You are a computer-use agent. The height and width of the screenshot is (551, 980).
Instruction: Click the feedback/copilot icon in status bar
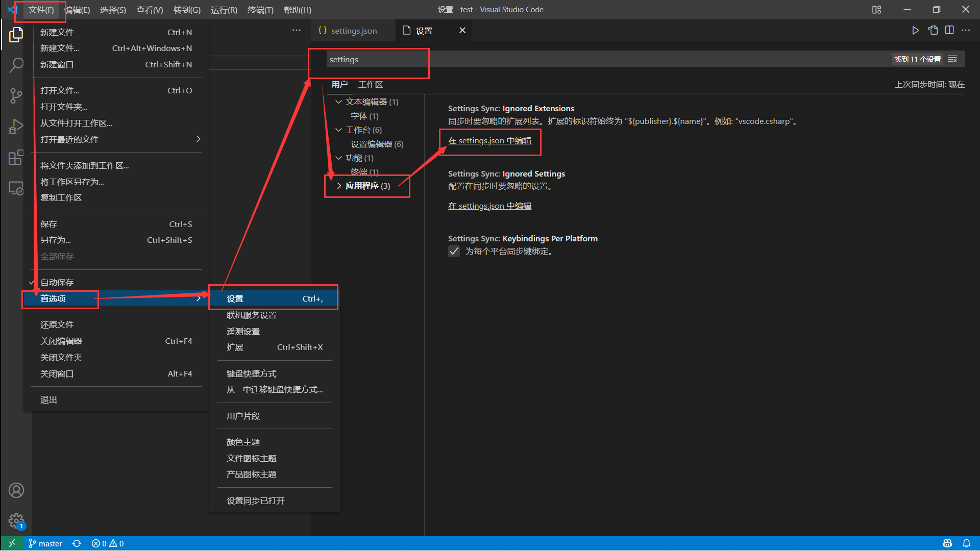pyautogui.click(x=947, y=543)
